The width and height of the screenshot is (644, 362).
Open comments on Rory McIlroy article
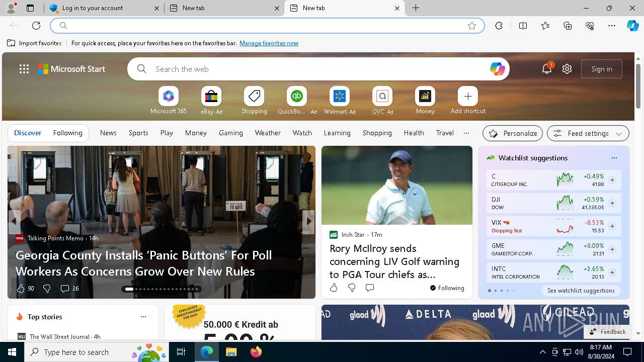(370, 288)
